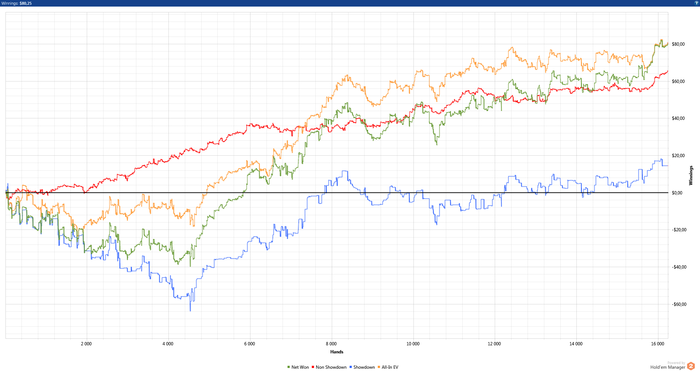Select the $20,00 y-axis label

[x=678, y=156]
